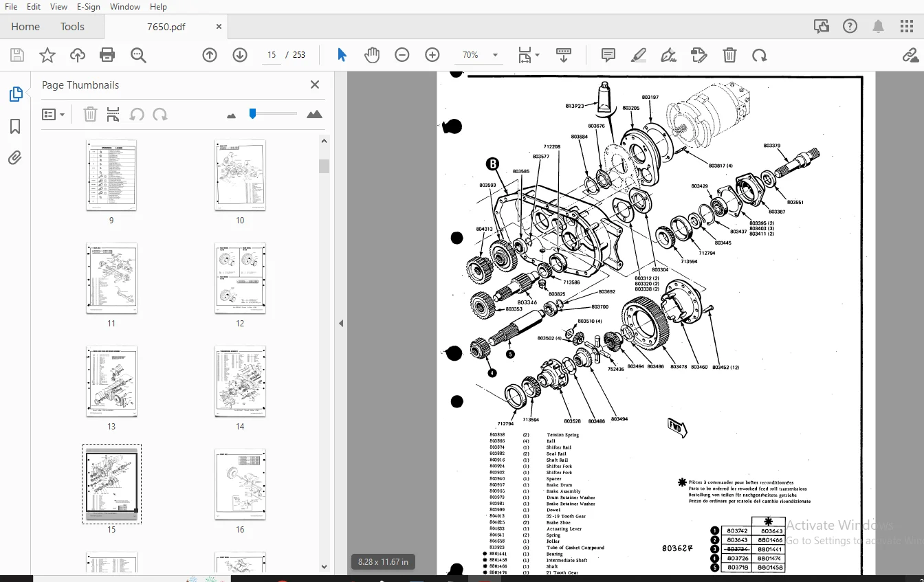Viewport: 924px width, 582px height.
Task: Delete page with toolbar trash icon
Action: pyautogui.click(x=729, y=55)
